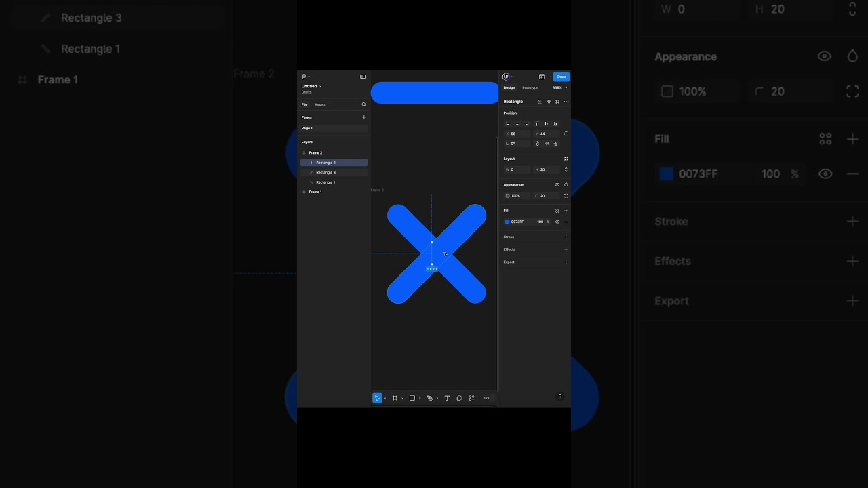868x488 pixels.
Task: Switch to the Prototype tab
Action: [530, 87]
